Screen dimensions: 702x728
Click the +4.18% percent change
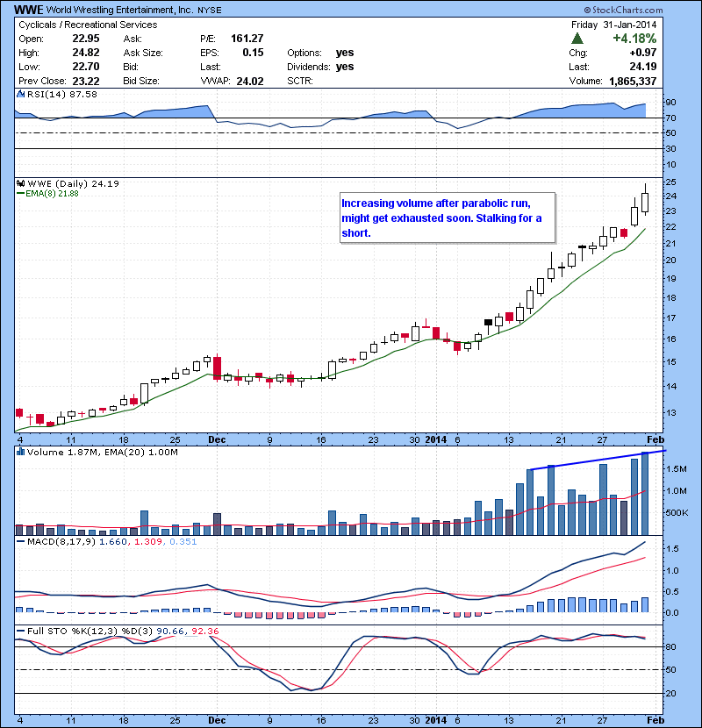634,38
